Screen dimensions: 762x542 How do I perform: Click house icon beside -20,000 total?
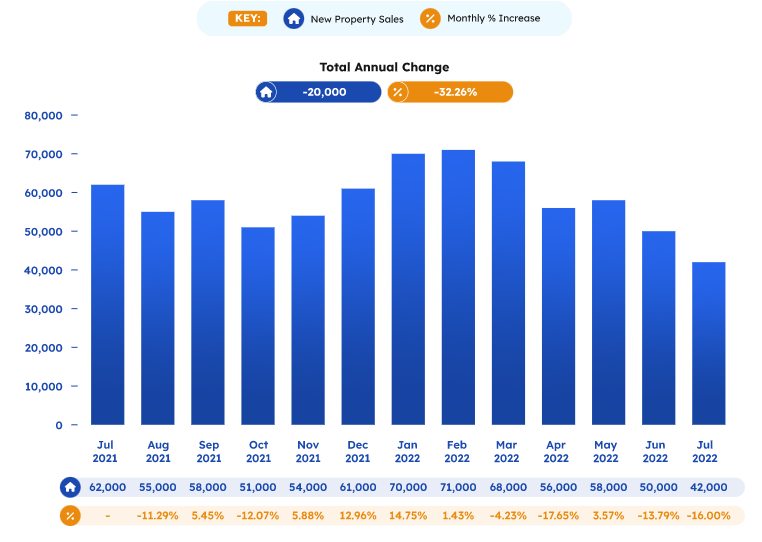click(266, 92)
